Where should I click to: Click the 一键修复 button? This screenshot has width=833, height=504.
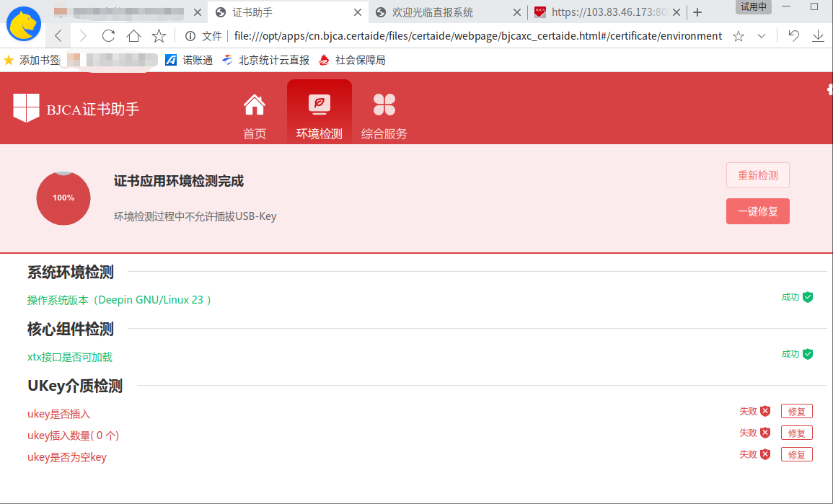coord(757,211)
